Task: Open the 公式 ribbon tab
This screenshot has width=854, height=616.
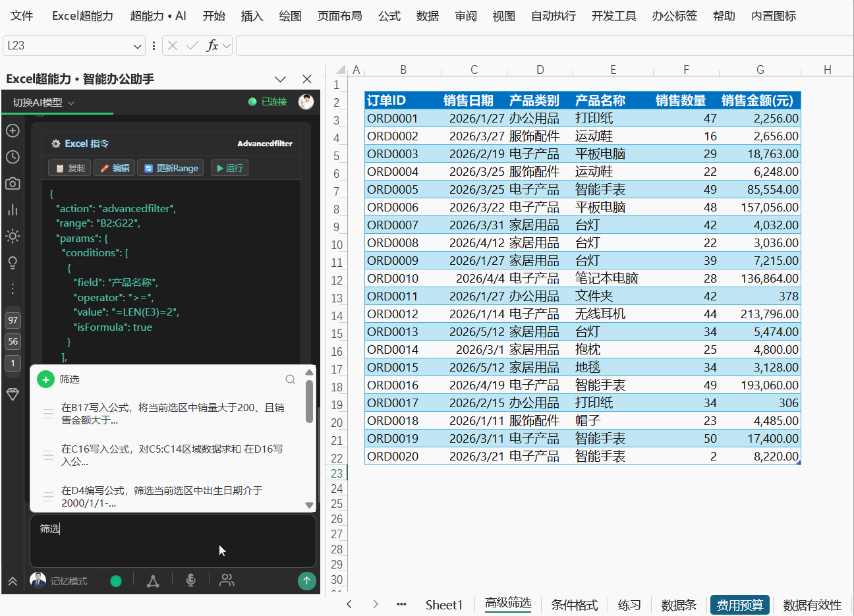Action: (x=389, y=16)
